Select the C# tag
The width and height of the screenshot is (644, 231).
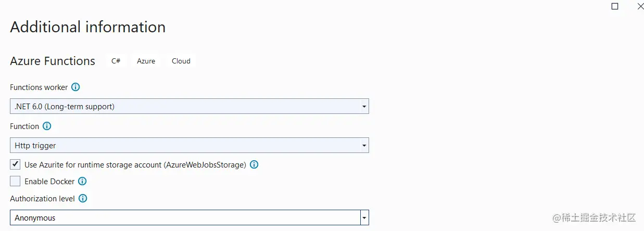point(116,61)
